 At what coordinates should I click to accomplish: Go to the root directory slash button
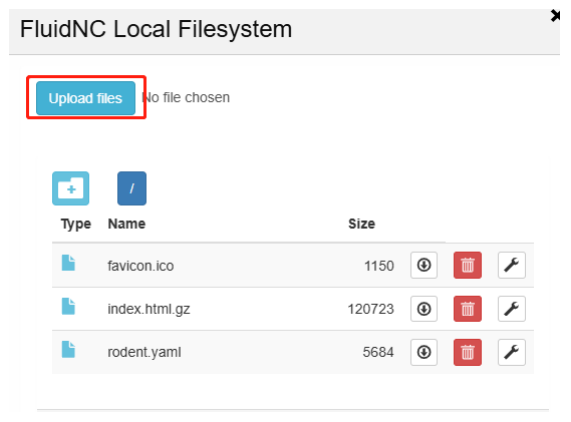[132, 188]
